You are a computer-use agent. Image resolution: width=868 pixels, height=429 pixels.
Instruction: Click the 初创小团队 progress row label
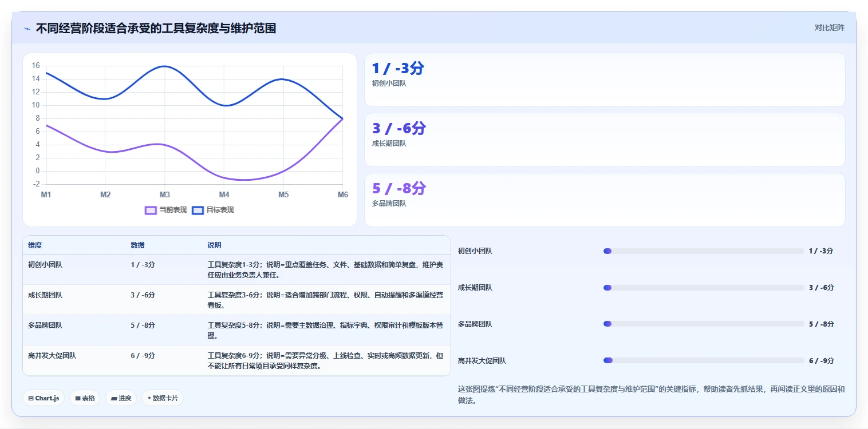[x=475, y=251]
